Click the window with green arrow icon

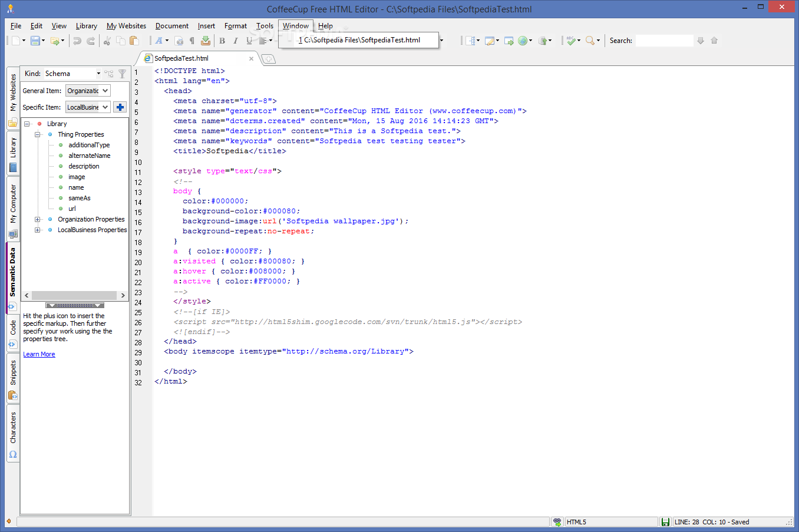point(509,41)
